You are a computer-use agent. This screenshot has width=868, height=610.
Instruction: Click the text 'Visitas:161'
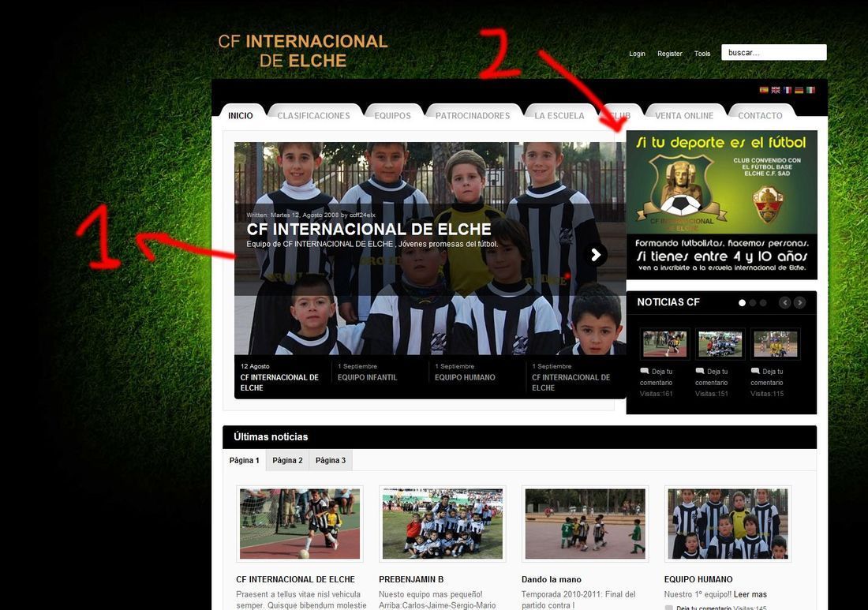[657, 394]
